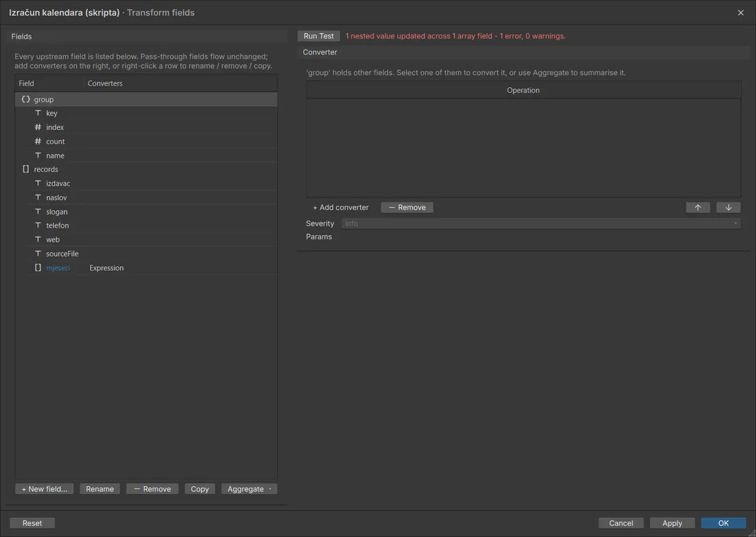Click Add converter
Viewport: 756px width, 537px height.
(x=341, y=208)
